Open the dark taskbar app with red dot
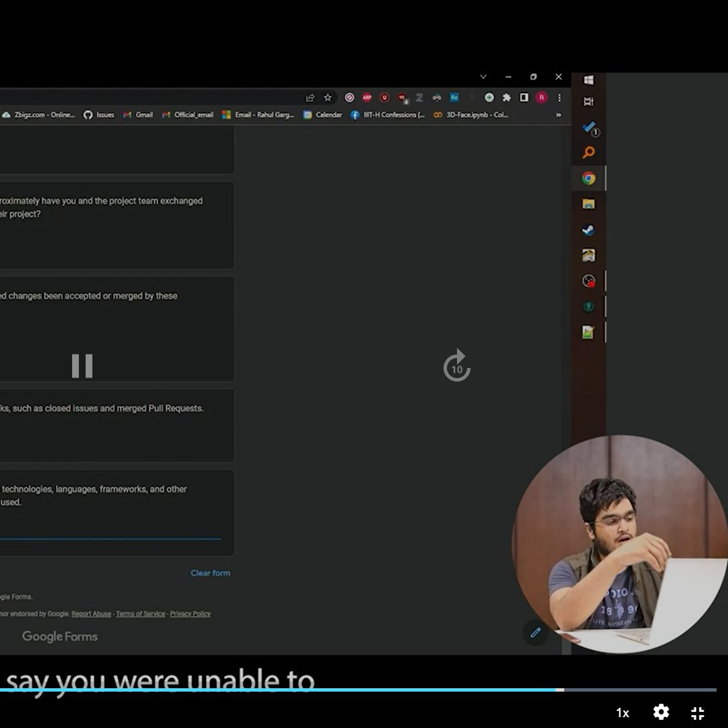The width and height of the screenshot is (728, 728). pyautogui.click(x=588, y=281)
